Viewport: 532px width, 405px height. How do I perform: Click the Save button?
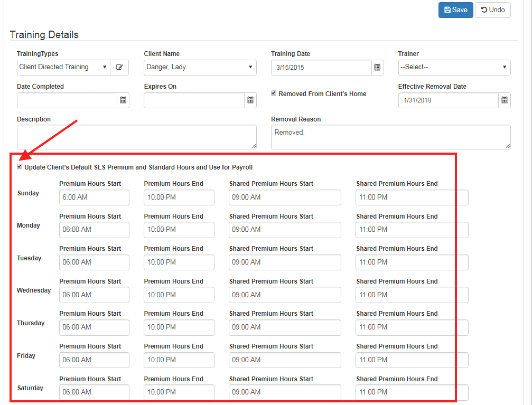455,10
